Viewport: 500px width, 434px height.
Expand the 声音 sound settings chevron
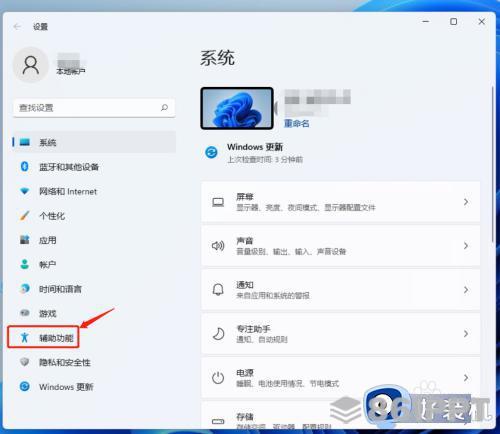click(x=466, y=246)
